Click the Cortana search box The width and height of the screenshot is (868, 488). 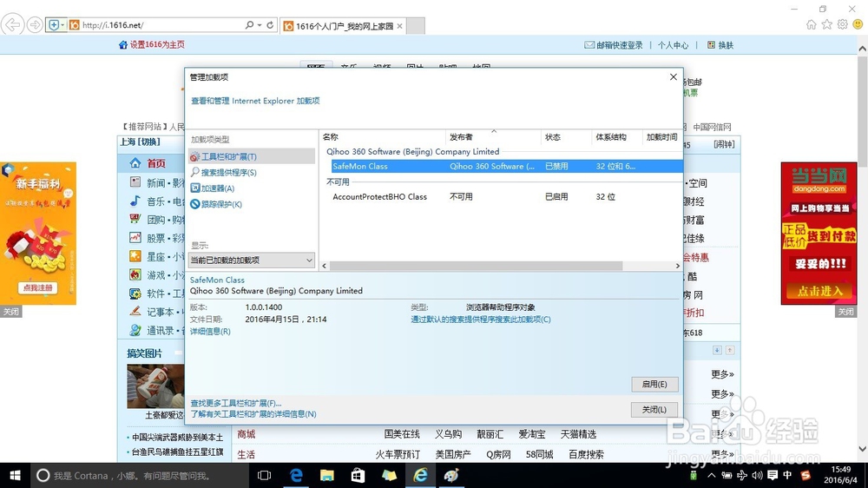(x=138, y=475)
